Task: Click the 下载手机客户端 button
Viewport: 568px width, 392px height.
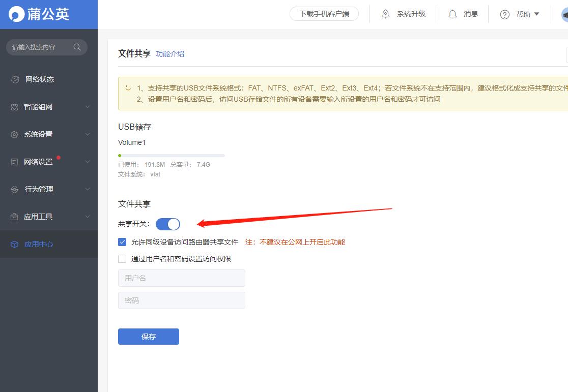Action: pyautogui.click(x=324, y=14)
